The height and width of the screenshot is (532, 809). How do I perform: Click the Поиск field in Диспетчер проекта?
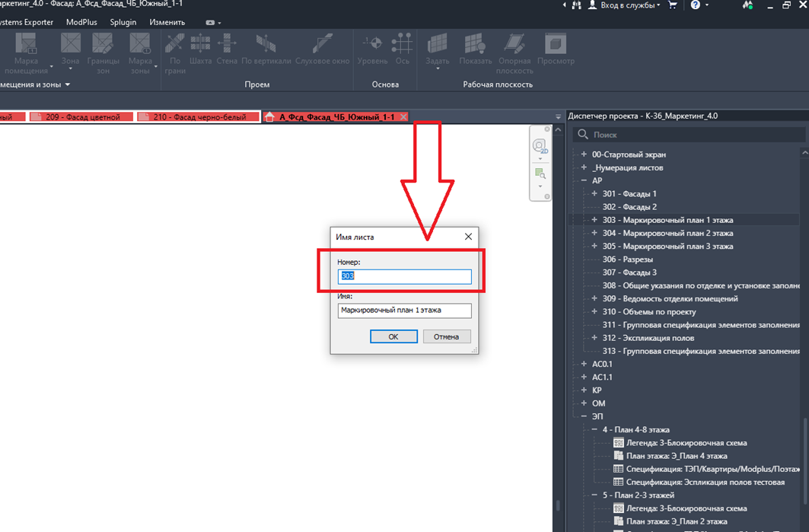[689, 135]
